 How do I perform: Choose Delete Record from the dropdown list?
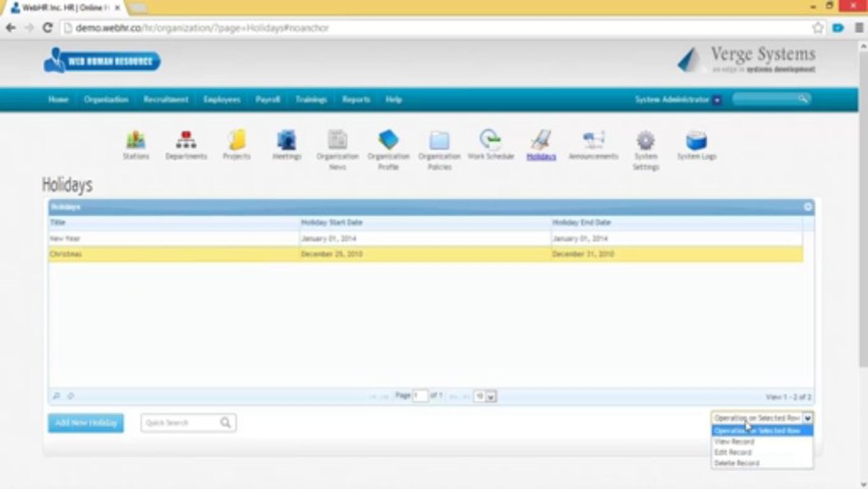(762, 463)
